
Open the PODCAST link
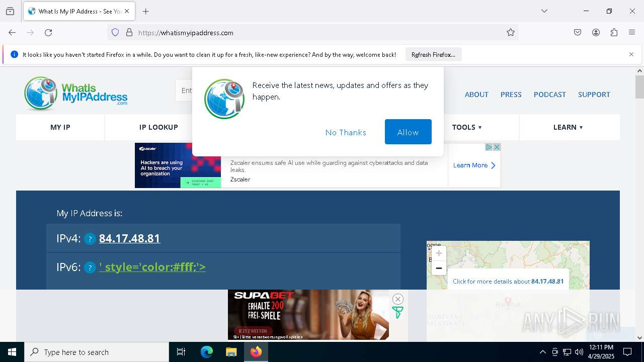click(x=549, y=95)
